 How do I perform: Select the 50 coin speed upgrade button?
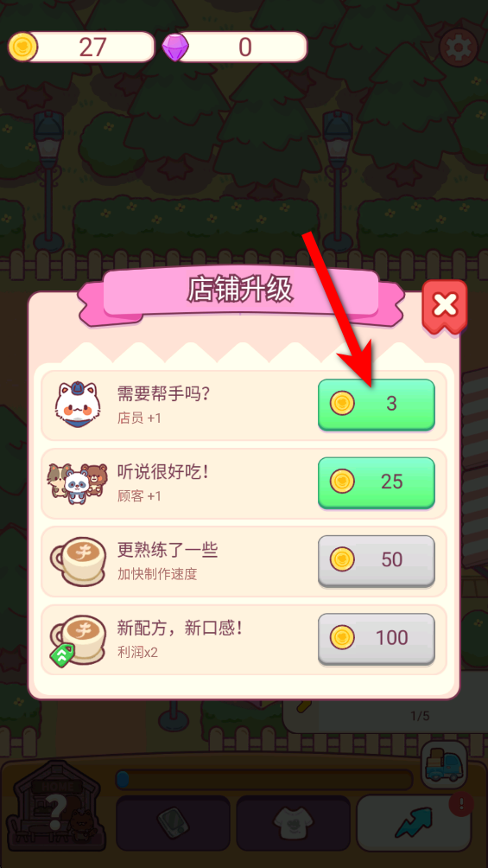pos(377,560)
